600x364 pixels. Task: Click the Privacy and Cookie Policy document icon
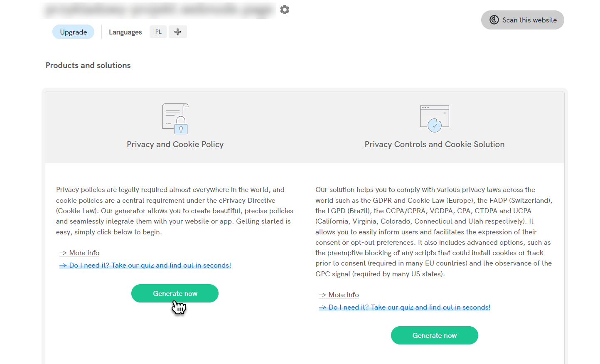pos(175,119)
